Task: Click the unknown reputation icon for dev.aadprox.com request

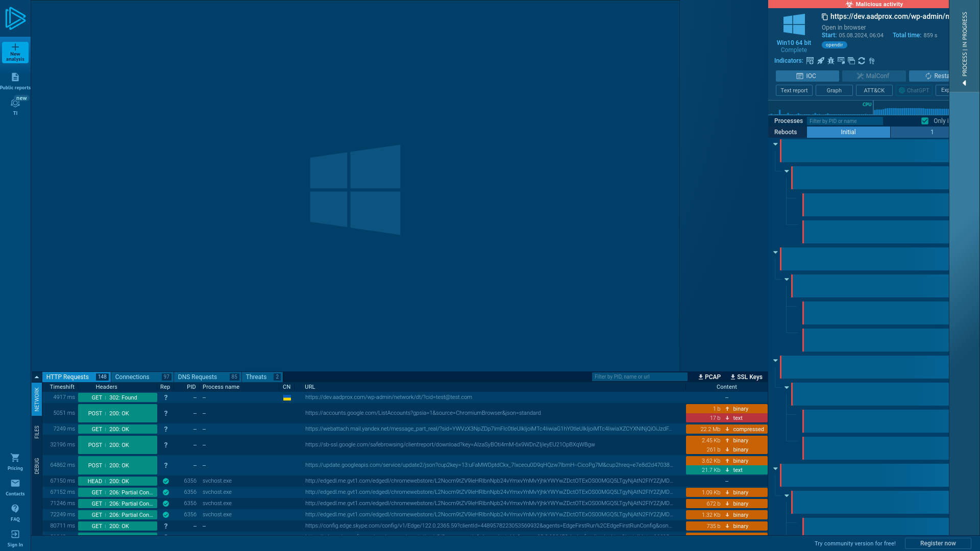Action: point(165,397)
